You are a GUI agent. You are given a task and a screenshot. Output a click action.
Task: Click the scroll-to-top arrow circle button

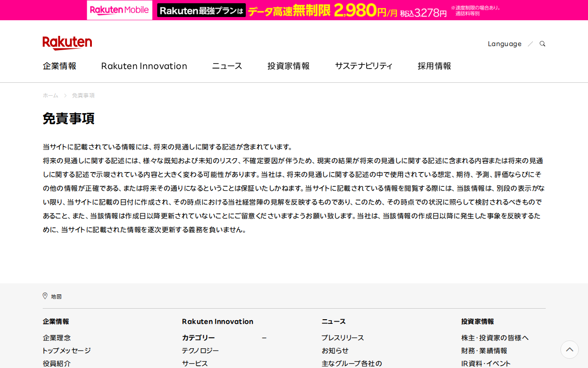569,350
